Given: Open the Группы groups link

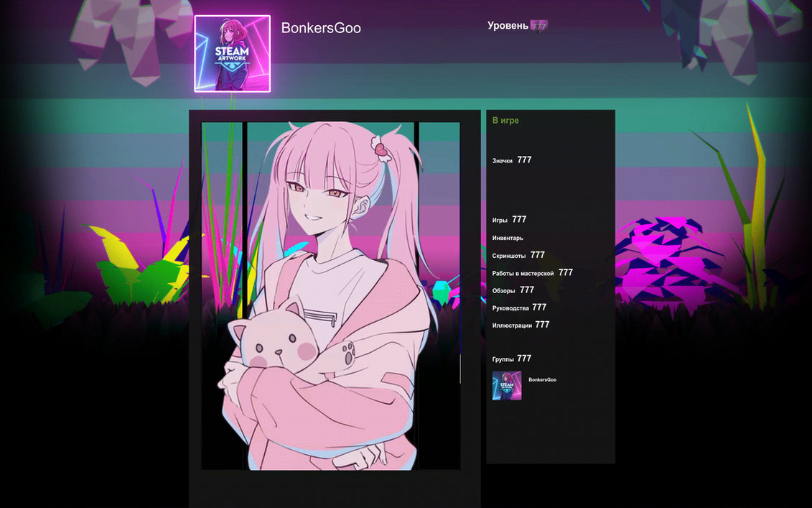Looking at the screenshot, I should coord(503,359).
